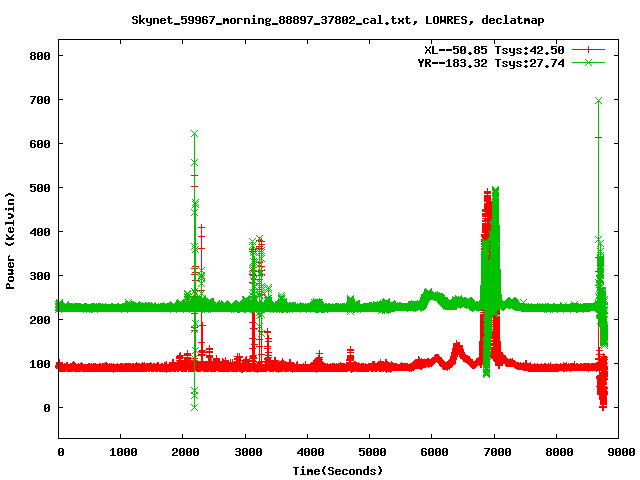Click the green marker at 0 Kelvin
Image resolution: width=640 pixels, height=480 pixels.
[x=194, y=407]
